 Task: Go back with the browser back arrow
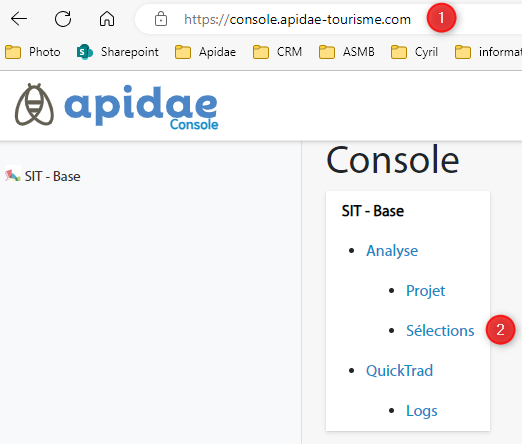coord(19,19)
